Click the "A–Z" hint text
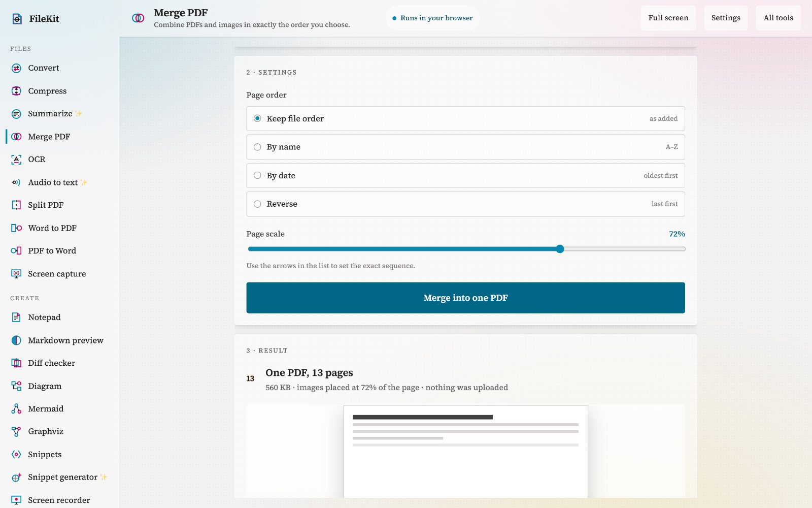 (x=671, y=147)
